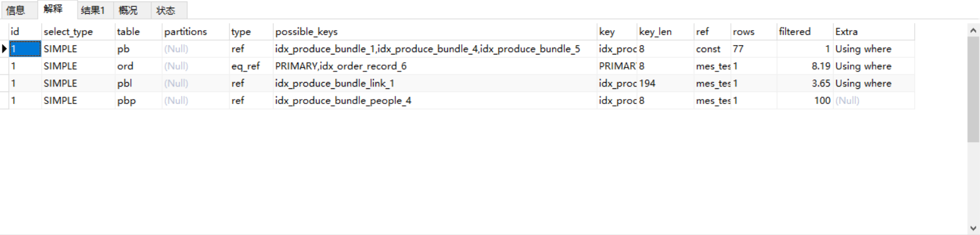The width and height of the screenshot is (980, 235).
Task: Click the Extra column header
Action: coord(874,31)
